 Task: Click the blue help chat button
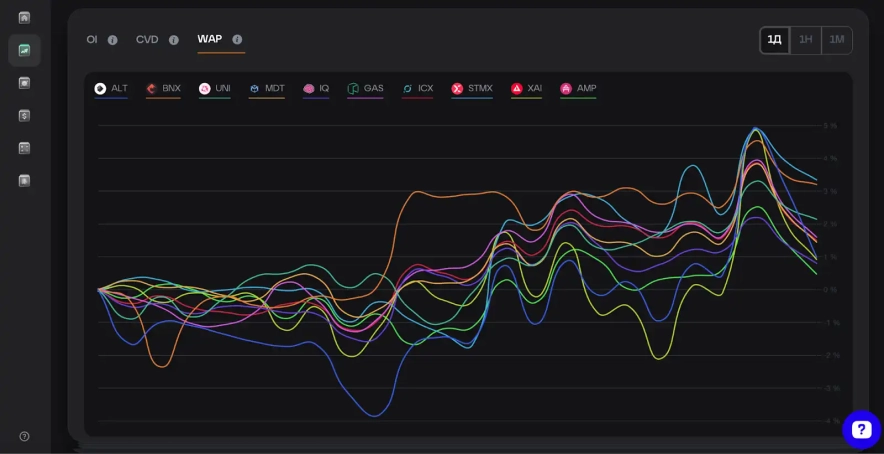tap(861, 429)
